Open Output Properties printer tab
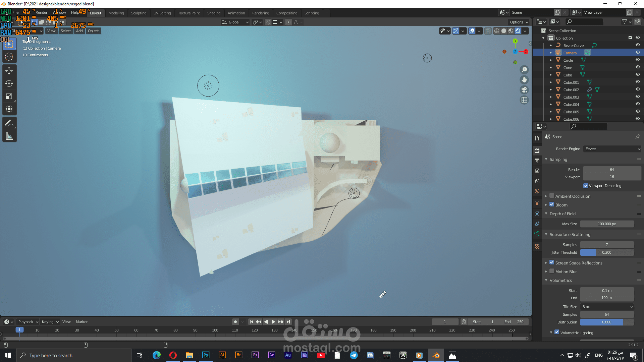The width and height of the screenshot is (644, 362). click(x=537, y=161)
